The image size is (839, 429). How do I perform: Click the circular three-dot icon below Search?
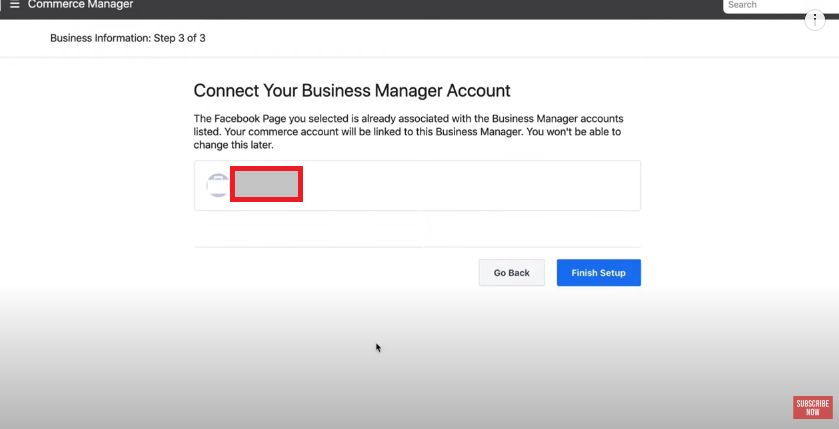click(x=814, y=20)
